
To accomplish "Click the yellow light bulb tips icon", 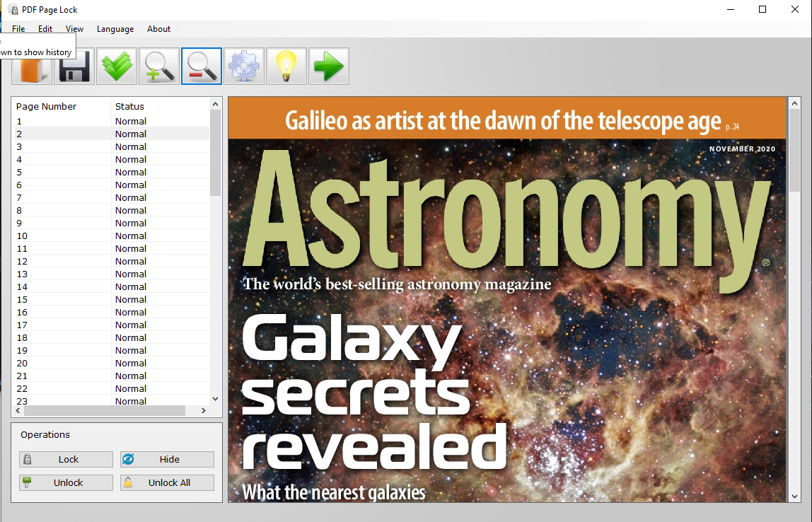I will (286, 66).
